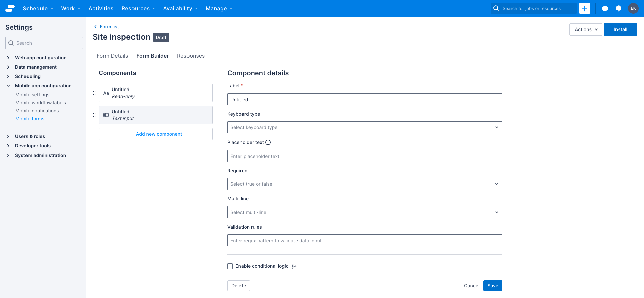
Task: Open Mobile notifications settings
Action: pos(37,111)
